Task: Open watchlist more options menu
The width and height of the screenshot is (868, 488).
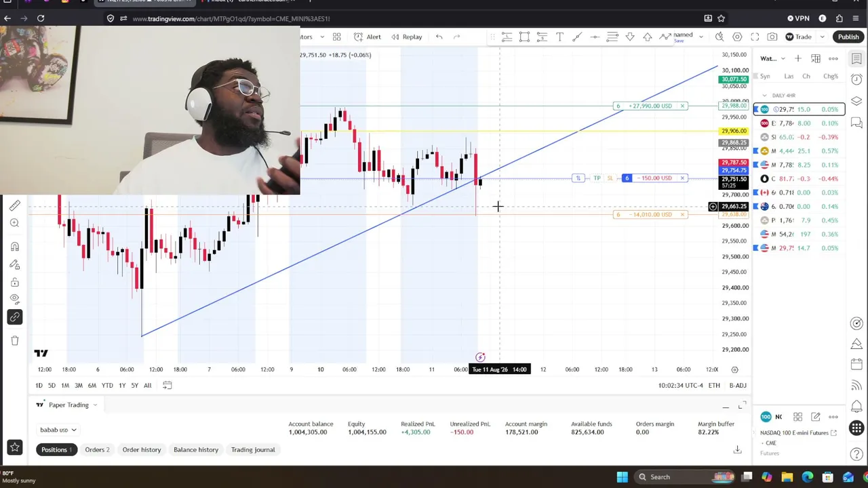Action: (833, 58)
